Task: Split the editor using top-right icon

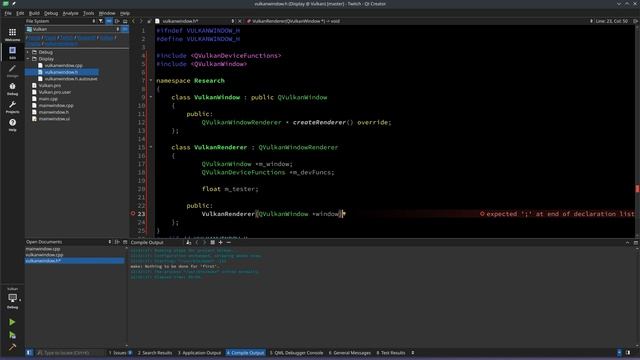Action: [636, 21]
